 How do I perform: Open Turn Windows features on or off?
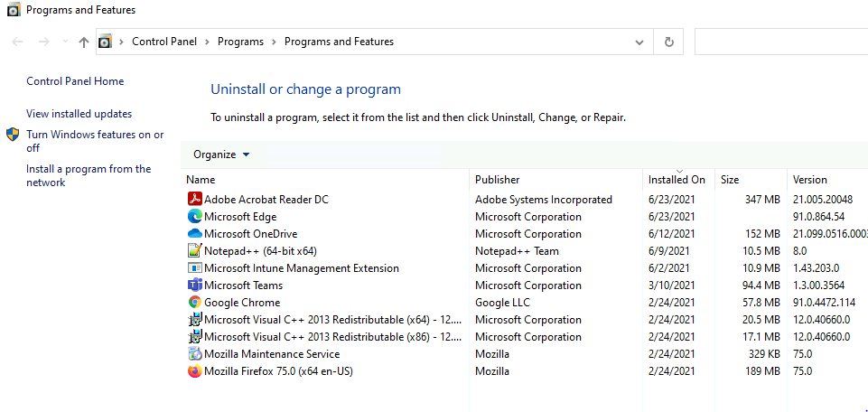pyautogui.click(x=95, y=141)
